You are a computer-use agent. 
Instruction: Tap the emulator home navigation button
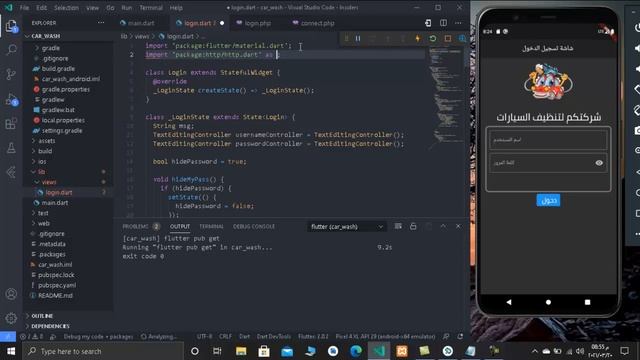pyautogui.click(x=548, y=302)
